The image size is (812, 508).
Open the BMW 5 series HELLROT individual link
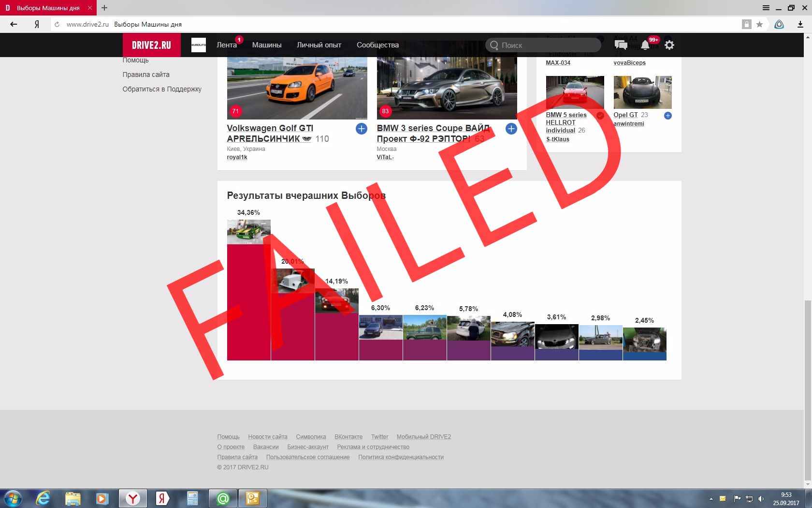pos(566,122)
